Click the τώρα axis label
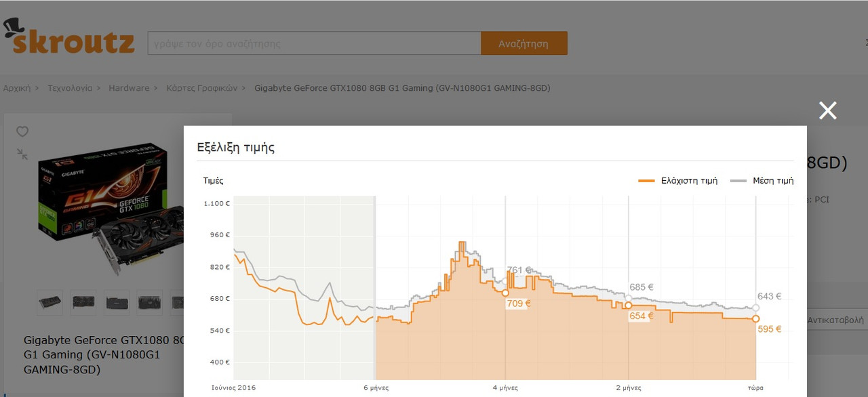The height and width of the screenshot is (397, 868). click(x=756, y=388)
